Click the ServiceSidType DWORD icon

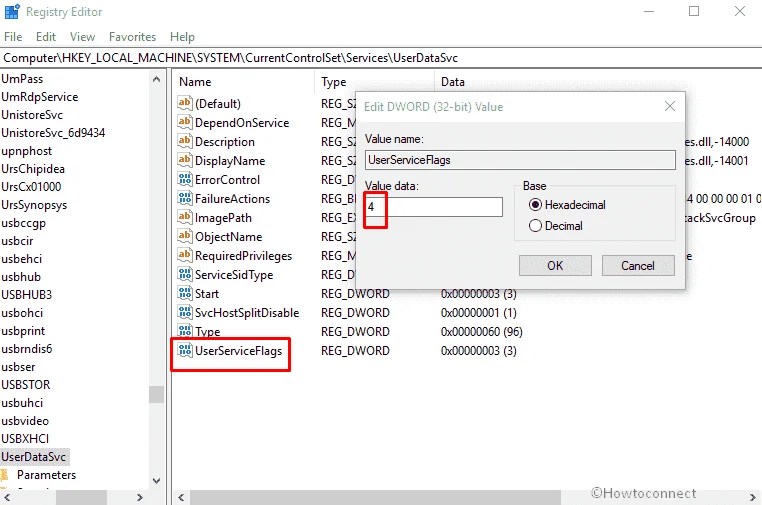(x=185, y=274)
